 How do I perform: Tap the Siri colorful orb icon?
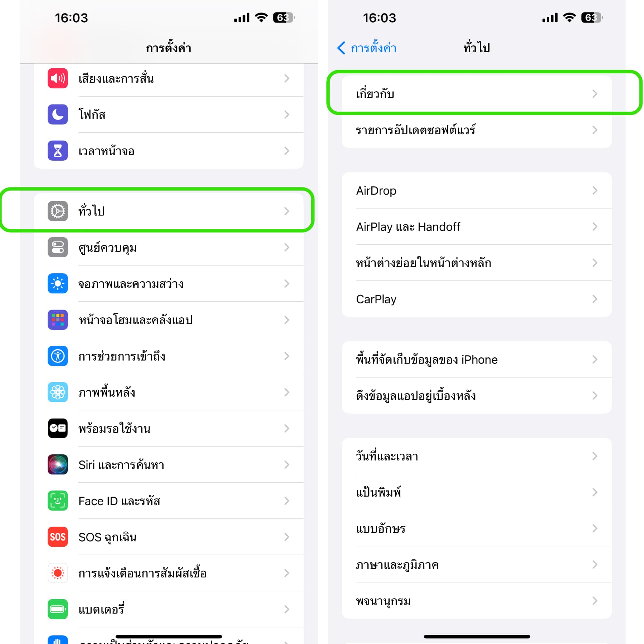click(58, 464)
